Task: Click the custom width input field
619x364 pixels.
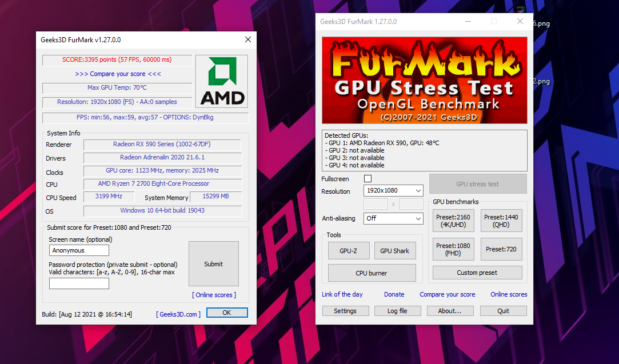Action: click(376, 204)
